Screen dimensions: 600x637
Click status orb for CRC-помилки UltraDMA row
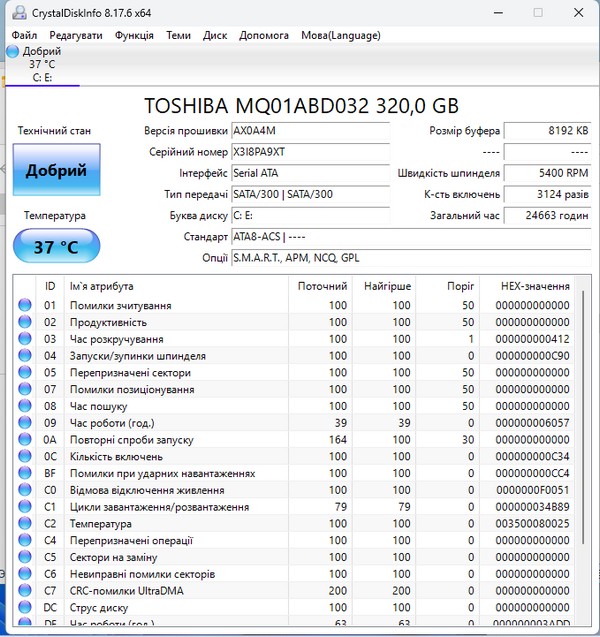[x=26, y=591]
